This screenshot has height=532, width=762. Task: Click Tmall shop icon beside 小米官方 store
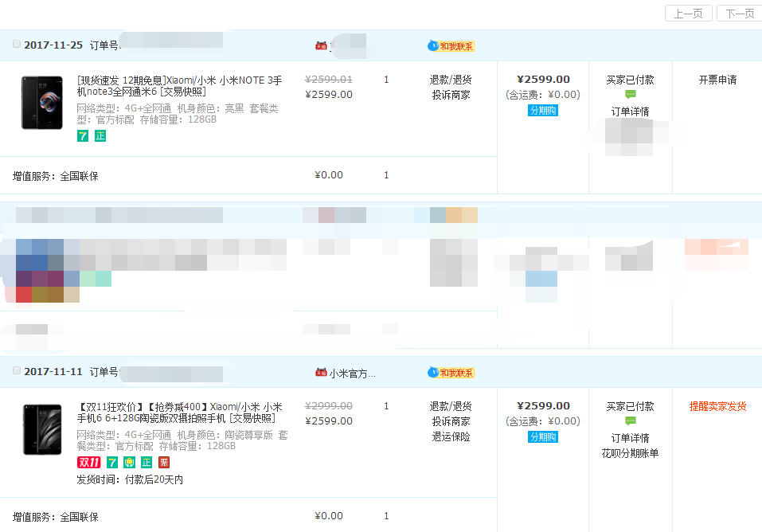321,373
